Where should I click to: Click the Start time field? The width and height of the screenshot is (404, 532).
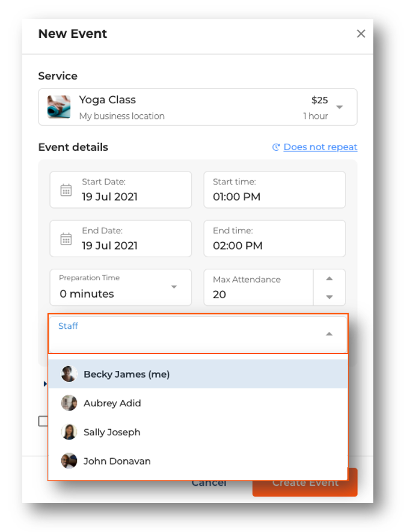(274, 190)
